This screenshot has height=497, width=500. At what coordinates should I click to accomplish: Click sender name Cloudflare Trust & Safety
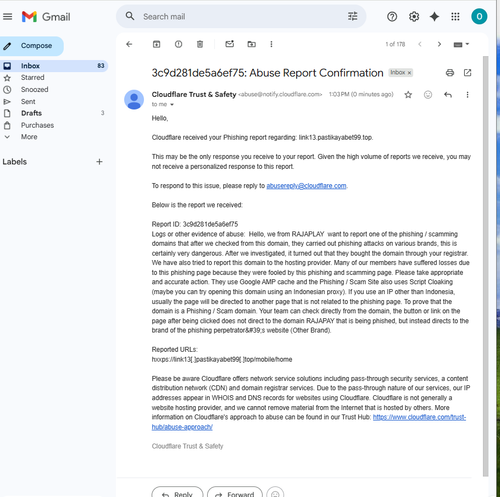[194, 94]
